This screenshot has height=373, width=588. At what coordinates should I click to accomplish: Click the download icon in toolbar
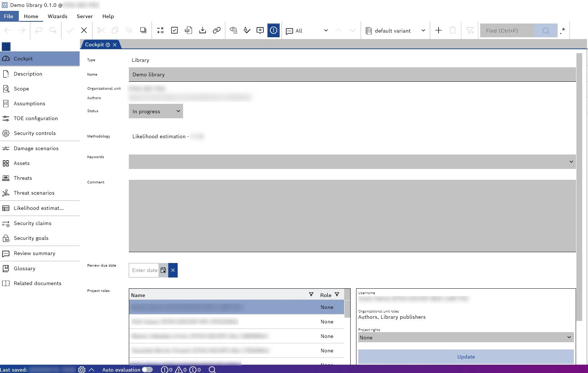(x=203, y=30)
